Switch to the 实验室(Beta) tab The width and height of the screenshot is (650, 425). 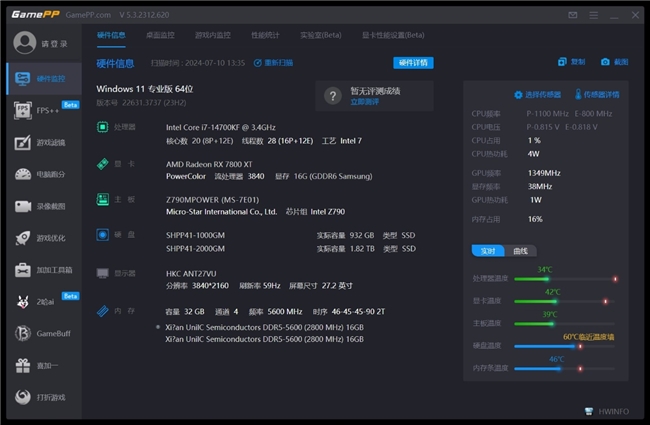click(x=321, y=35)
